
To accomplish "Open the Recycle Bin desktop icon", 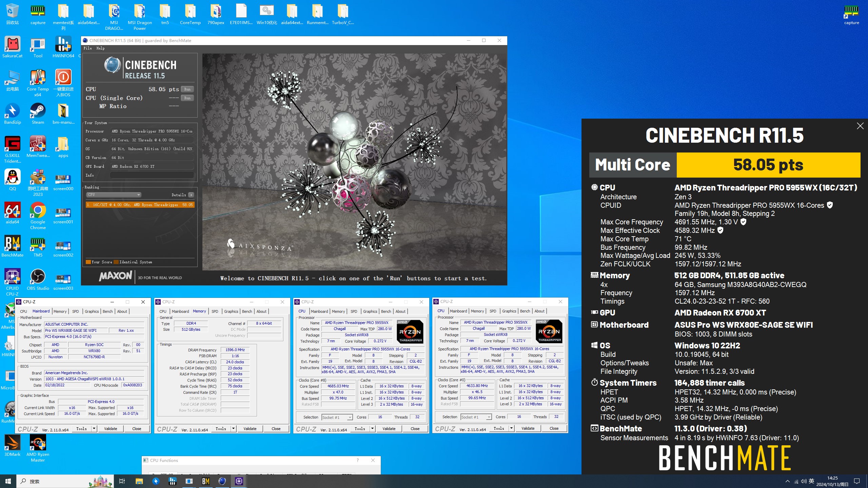I will [x=12, y=14].
